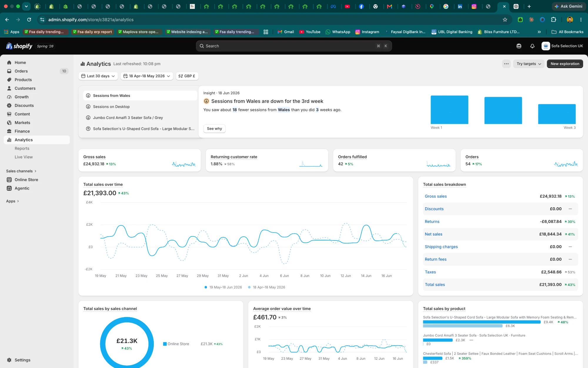
Task: Select the U-Shaped Cord Sofa insight
Action: coord(140,129)
